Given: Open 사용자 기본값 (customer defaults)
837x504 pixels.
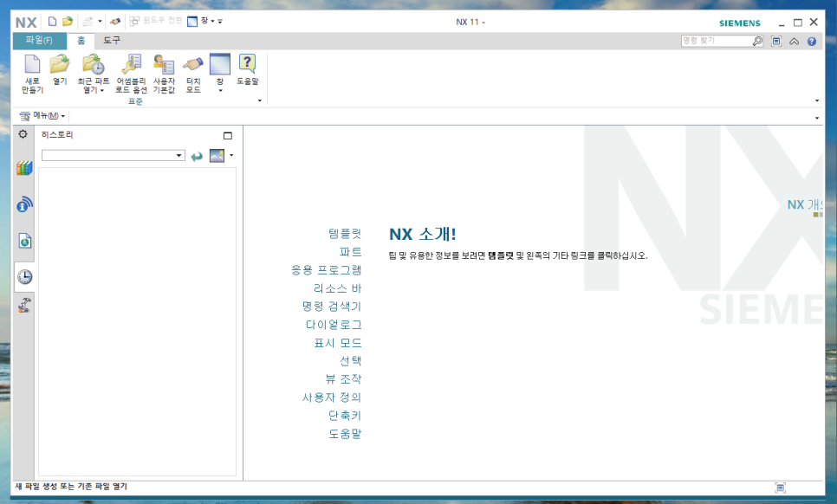Looking at the screenshot, I should pyautogui.click(x=164, y=74).
